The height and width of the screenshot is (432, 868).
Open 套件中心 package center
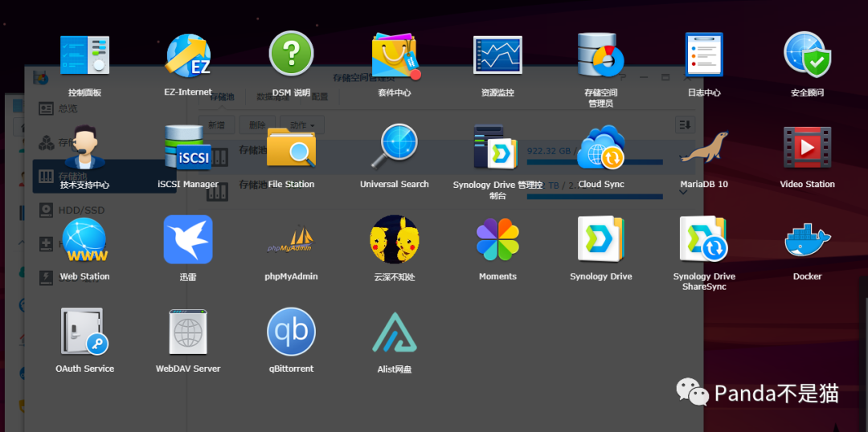click(395, 55)
